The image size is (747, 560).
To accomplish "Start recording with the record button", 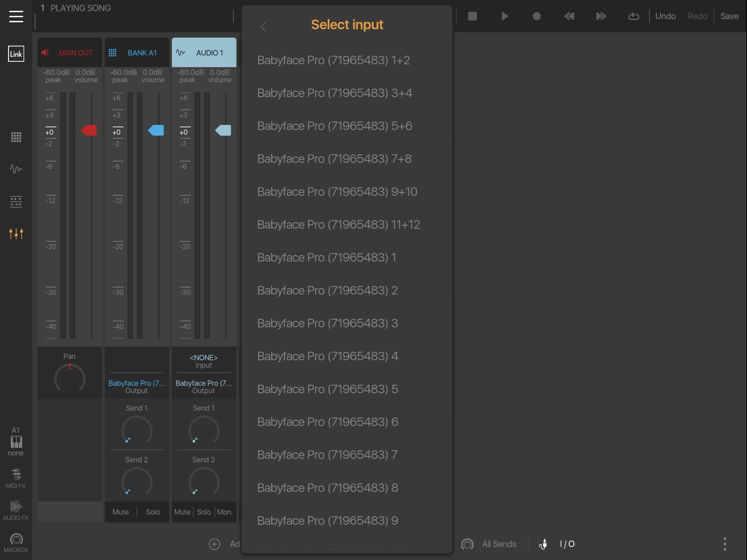I will coord(537,16).
